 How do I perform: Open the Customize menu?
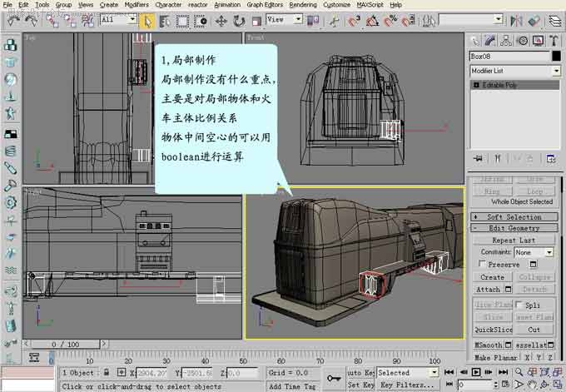(336, 5)
